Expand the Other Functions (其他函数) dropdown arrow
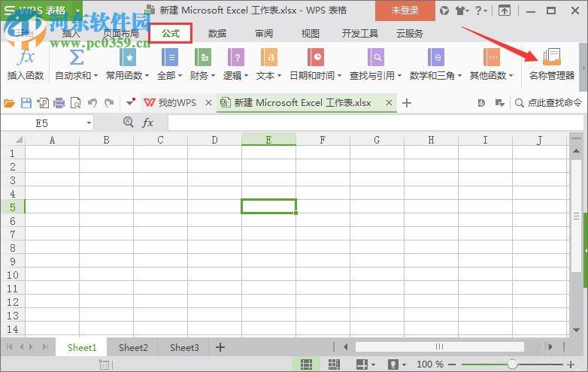 pyautogui.click(x=511, y=76)
